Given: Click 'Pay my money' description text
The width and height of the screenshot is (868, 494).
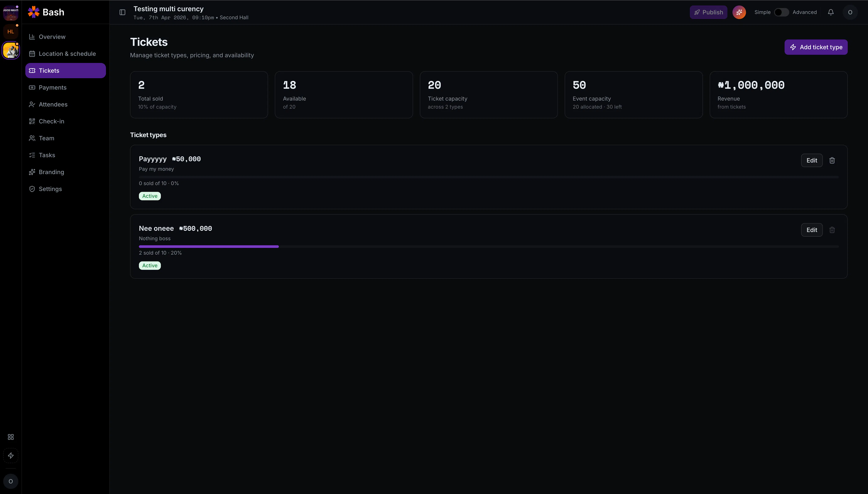Looking at the screenshot, I should coord(156,169).
